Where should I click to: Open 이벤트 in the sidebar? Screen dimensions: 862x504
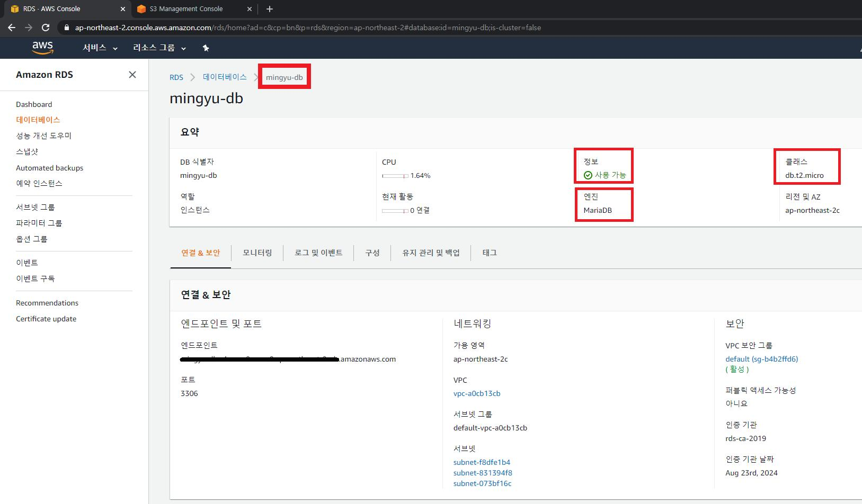(x=27, y=263)
